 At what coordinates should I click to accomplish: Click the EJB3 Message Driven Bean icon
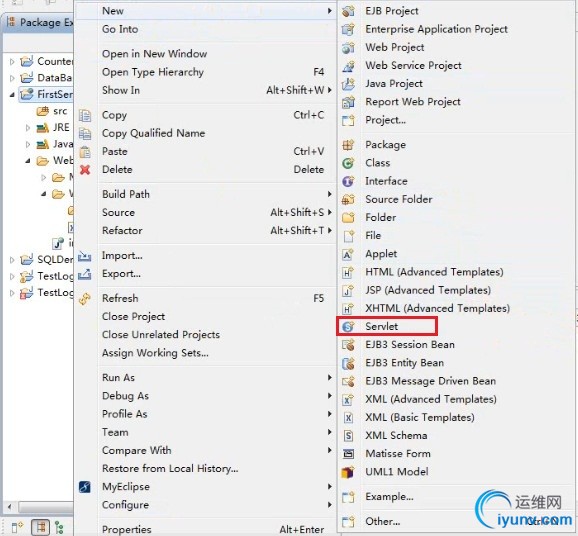348,381
